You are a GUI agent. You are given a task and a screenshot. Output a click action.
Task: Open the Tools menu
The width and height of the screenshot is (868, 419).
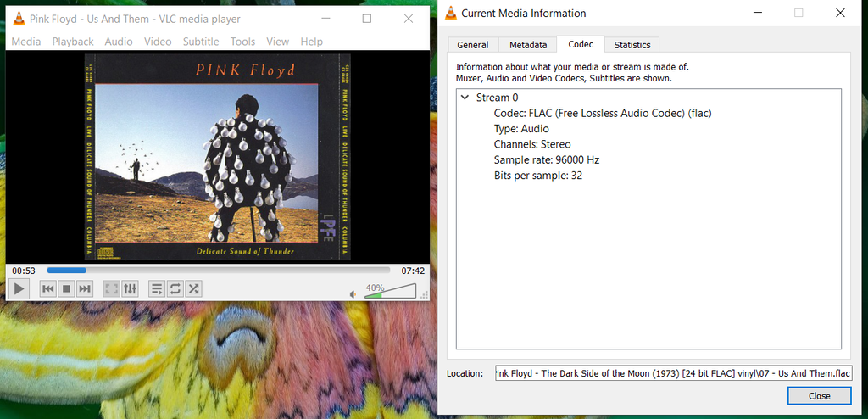(242, 42)
